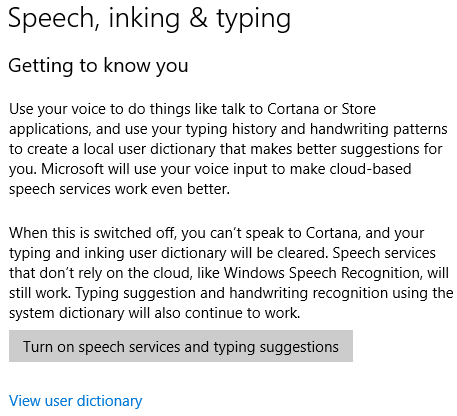The image size is (457, 416).
Task: Click the paragraph starting 'When this is switched off'
Action: pyautogui.click(x=231, y=273)
